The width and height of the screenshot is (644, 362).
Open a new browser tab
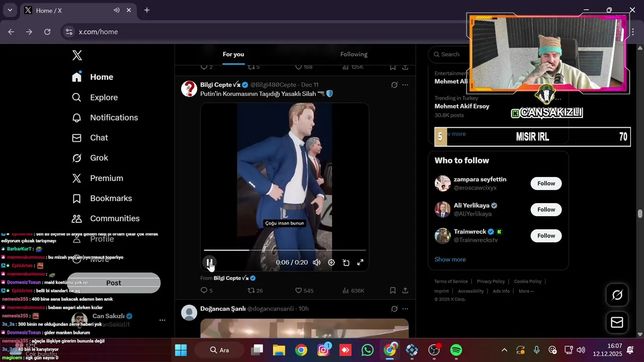click(x=147, y=10)
